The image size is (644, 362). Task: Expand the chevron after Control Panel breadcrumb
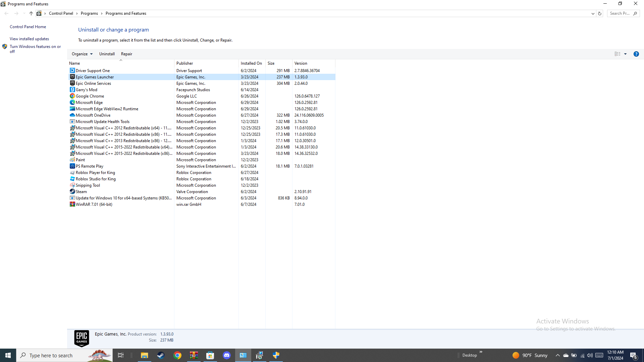point(77,13)
